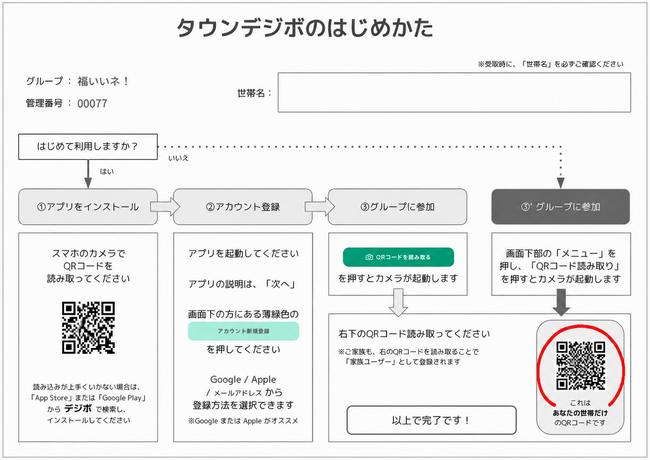Click the text アプリの説明は、「次へ」
This screenshot has height=460, width=650.
242,284
